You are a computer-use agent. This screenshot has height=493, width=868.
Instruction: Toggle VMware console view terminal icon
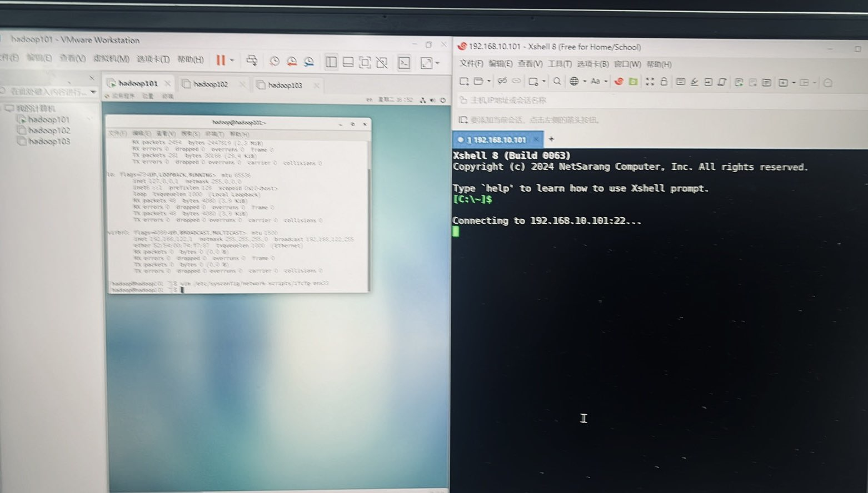pos(404,63)
